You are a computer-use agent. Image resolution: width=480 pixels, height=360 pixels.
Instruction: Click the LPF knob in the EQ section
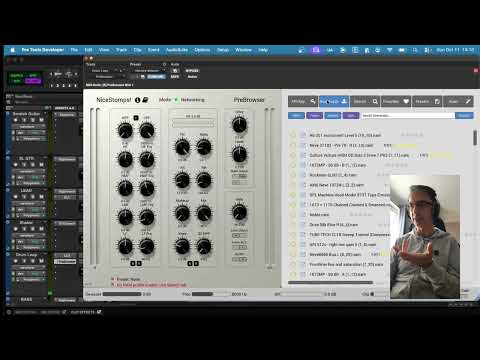pyautogui.click(x=147, y=130)
